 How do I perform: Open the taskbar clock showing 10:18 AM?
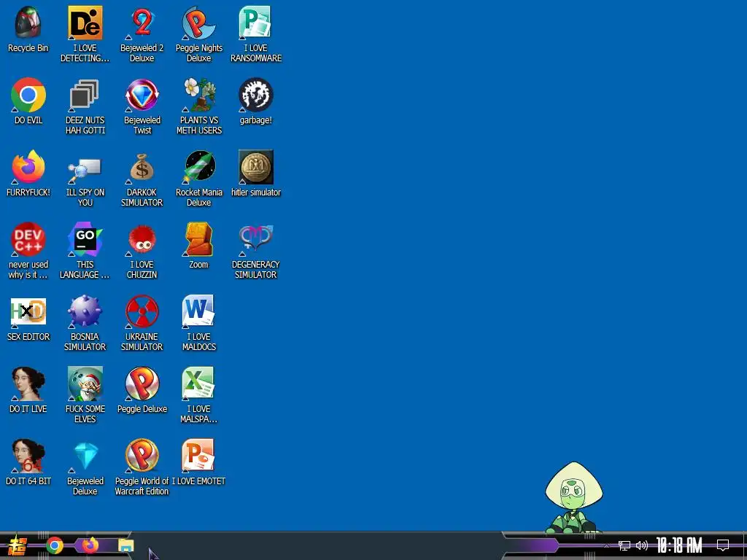point(679,545)
